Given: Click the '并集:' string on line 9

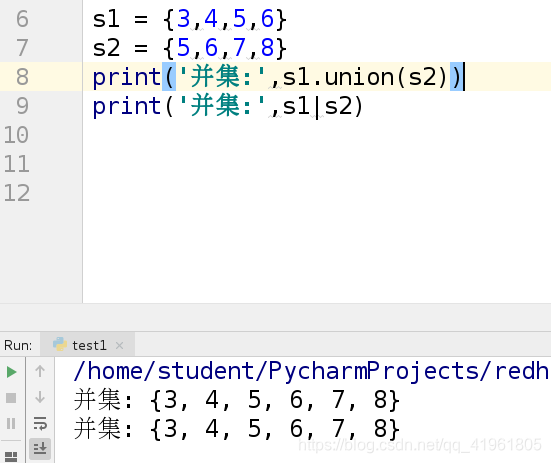Looking at the screenshot, I should coord(222,106).
